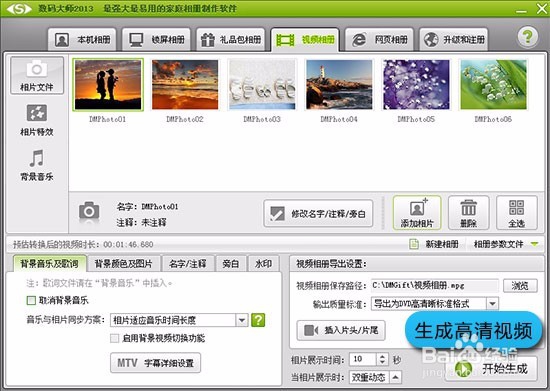
Task: Open 当相片展示时 双重动态 dropdown
Action: click(375, 377)
